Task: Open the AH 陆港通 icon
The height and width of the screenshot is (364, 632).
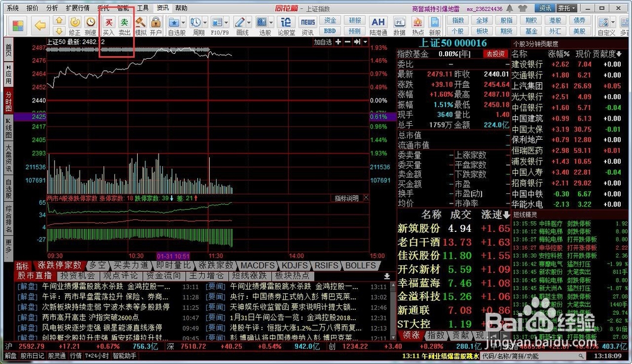Action: click(378, 26)
